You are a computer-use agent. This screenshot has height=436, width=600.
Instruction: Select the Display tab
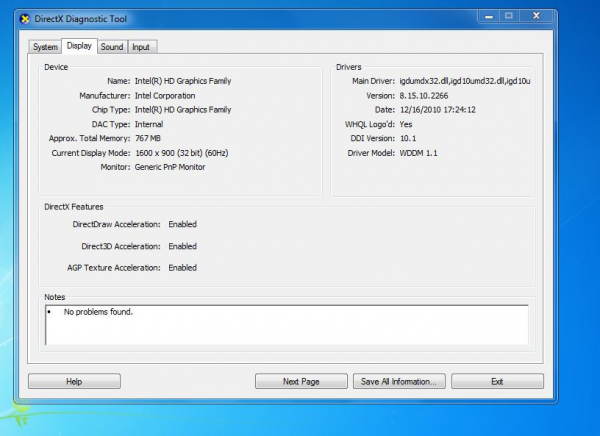[79, 46]
